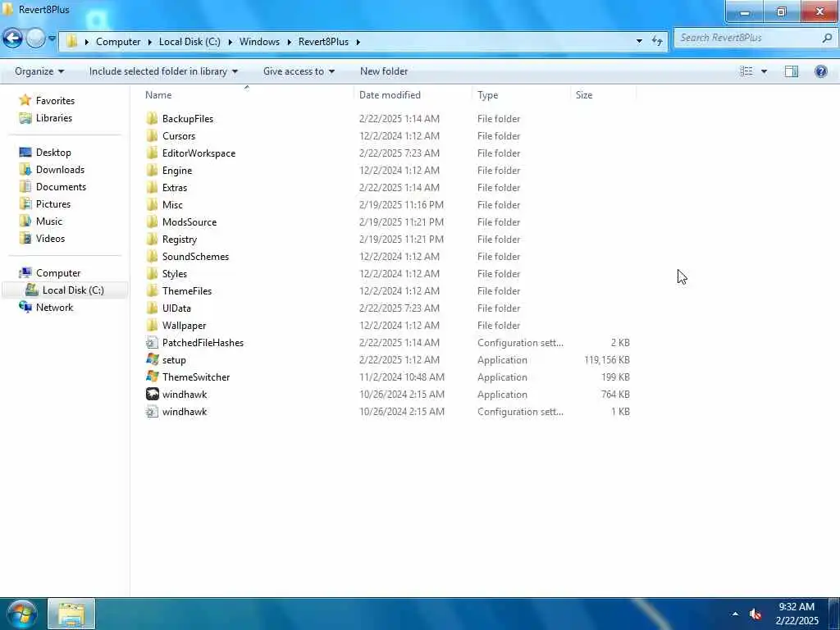This screenshot has height=630, width=840.
Task: Select the BackupFiles folder icon
Action: pos(152,118)
